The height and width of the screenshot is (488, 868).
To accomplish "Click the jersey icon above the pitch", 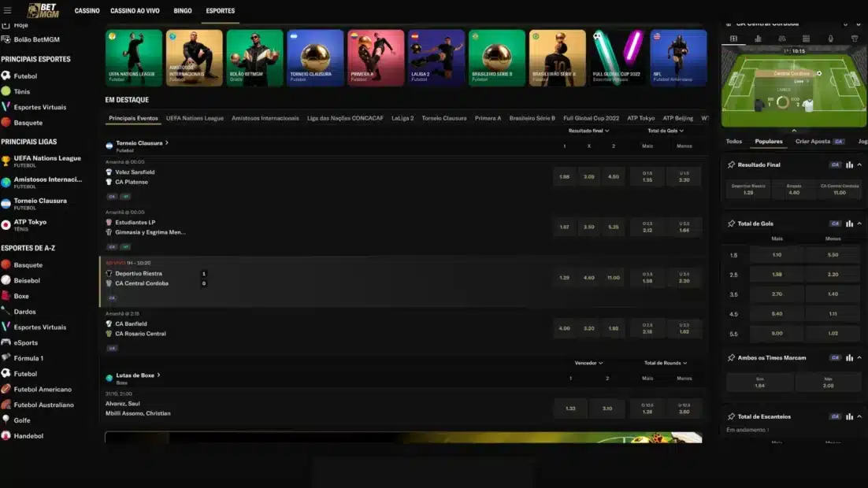I will tap(855, 39).
